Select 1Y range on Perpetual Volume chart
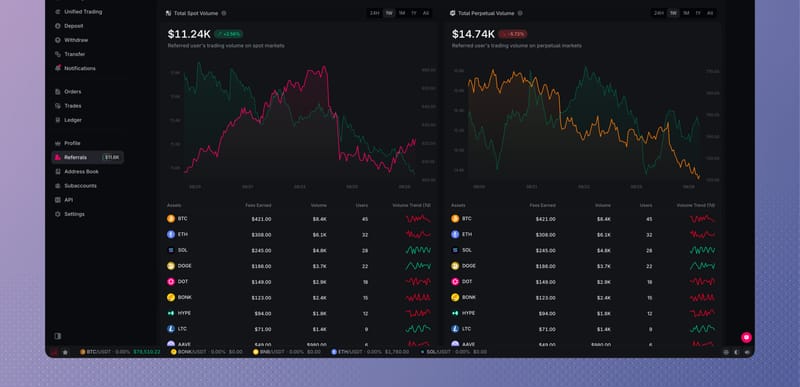Screen dimensions: 800x387 [x=698, y=13]
